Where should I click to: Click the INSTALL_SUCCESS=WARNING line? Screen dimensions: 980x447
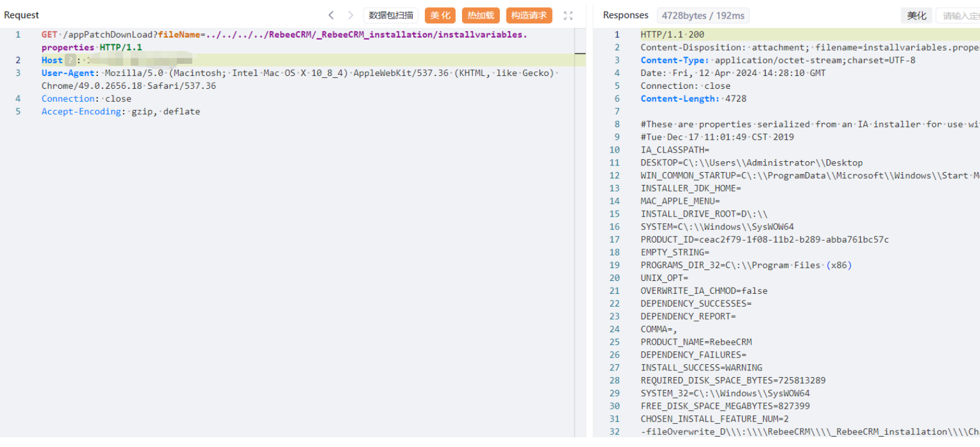[701, 367]
